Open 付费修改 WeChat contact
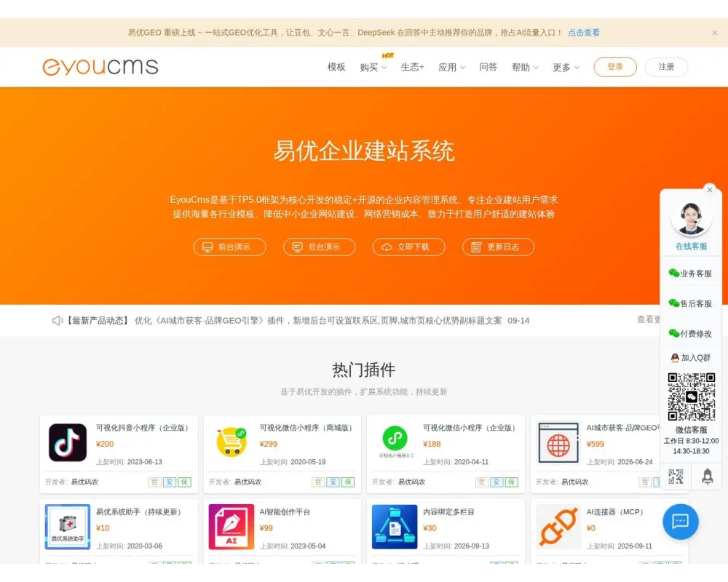 (690, 334)
